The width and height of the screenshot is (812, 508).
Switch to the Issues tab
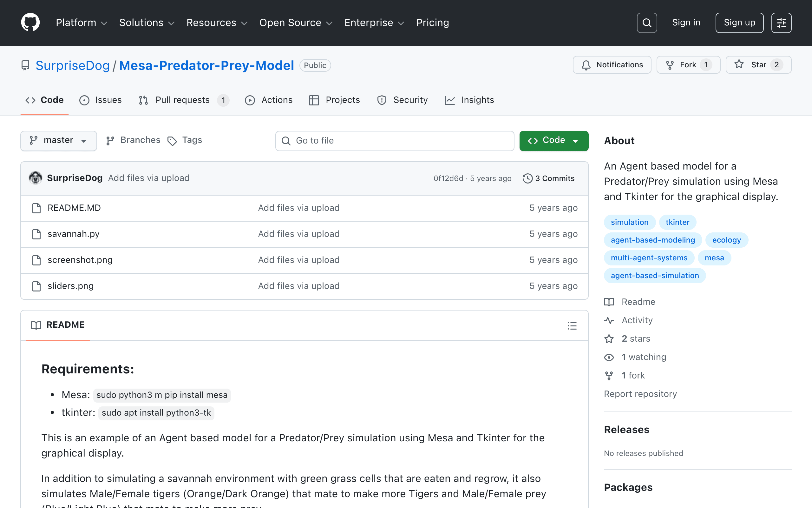click(101, 100)
